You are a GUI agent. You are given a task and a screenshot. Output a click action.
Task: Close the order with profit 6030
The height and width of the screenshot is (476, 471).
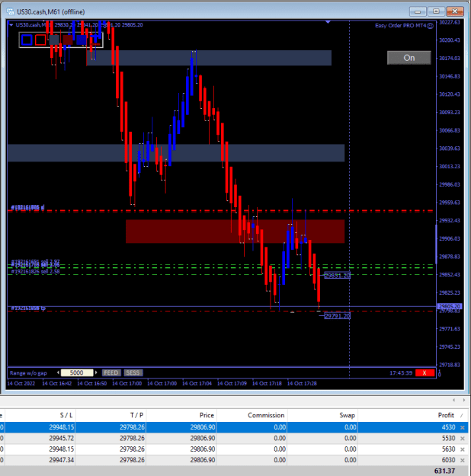(x=463, y=460)
